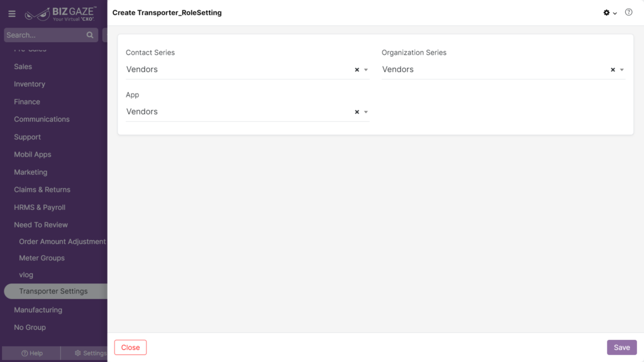Collapse the Need To Review group
The height and width of the screenshot is (362, 644).
(x=41, y=225)
